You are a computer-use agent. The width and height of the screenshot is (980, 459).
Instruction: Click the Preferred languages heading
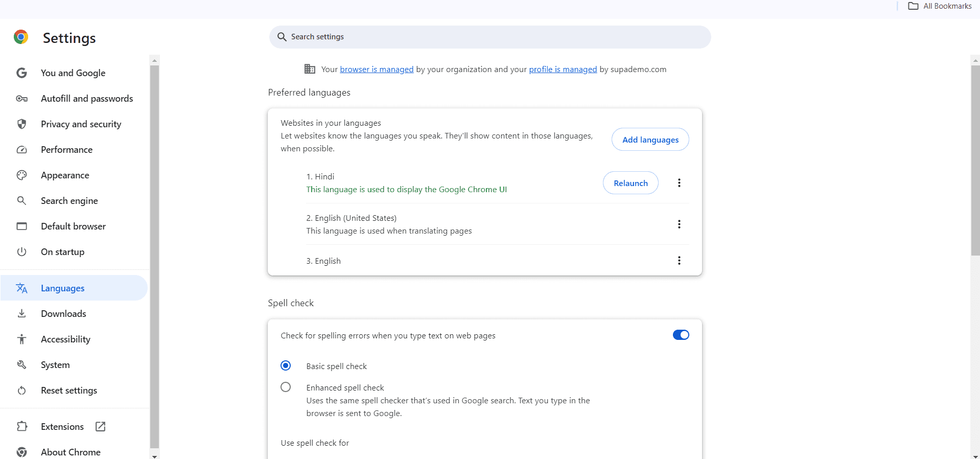[309, 93]
